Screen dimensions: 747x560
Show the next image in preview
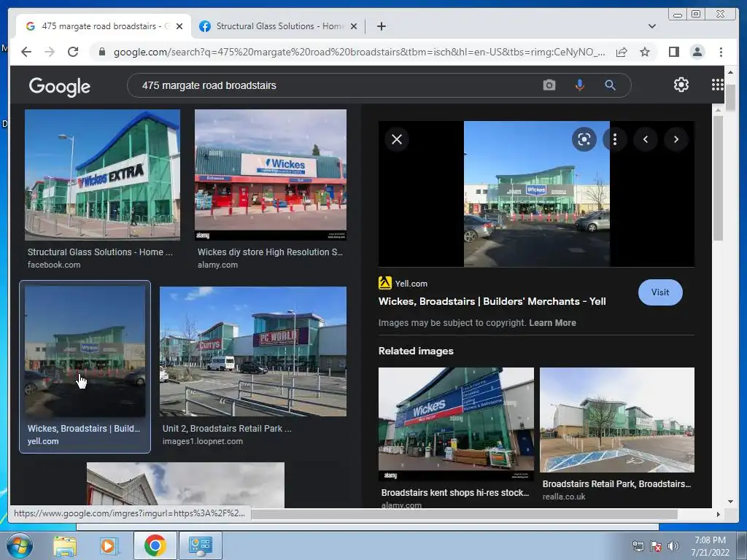(676, 139)
